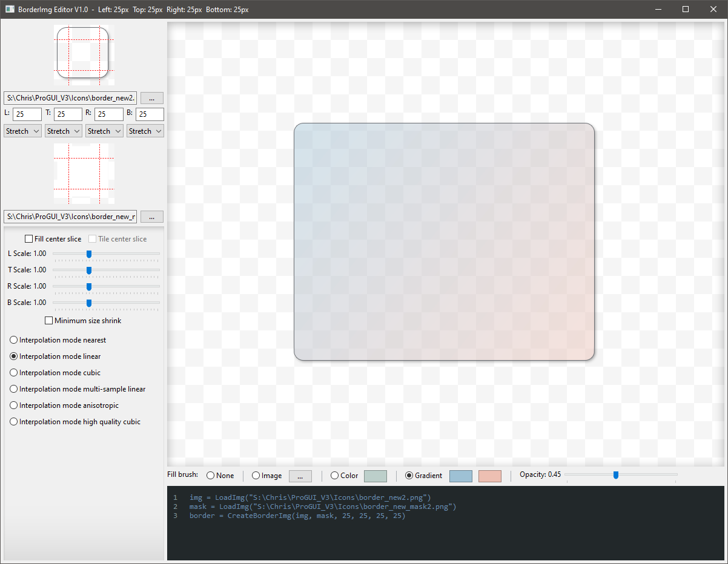
Task: Open the salmon gradient end swatch
Action: tap(490, 476)
